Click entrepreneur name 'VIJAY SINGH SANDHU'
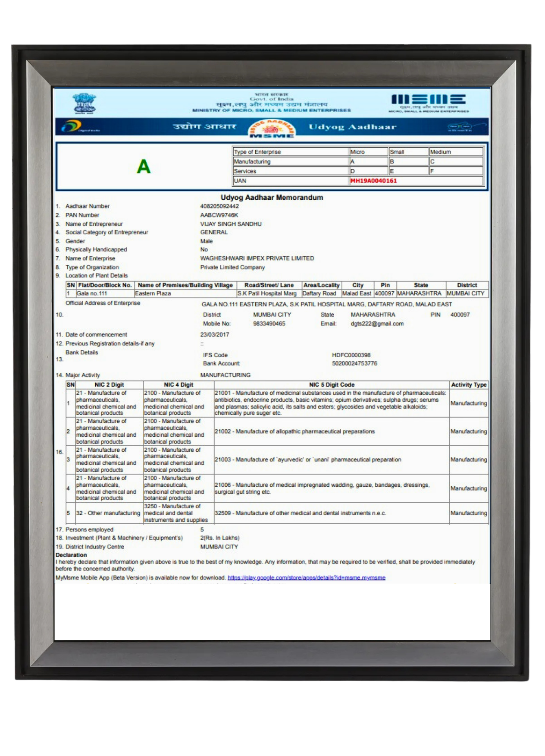This screenshot has height=756, width=545. click(x=231, y=224)
